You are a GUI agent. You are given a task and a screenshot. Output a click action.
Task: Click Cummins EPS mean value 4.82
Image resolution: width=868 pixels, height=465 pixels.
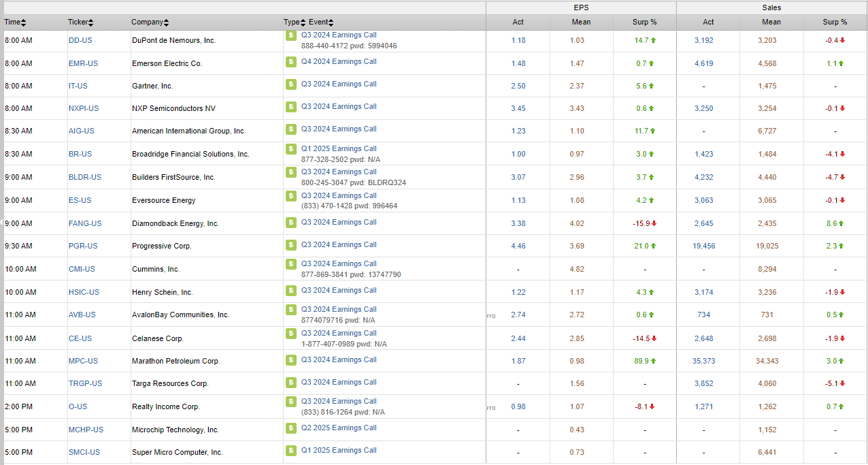pos(577,269)
